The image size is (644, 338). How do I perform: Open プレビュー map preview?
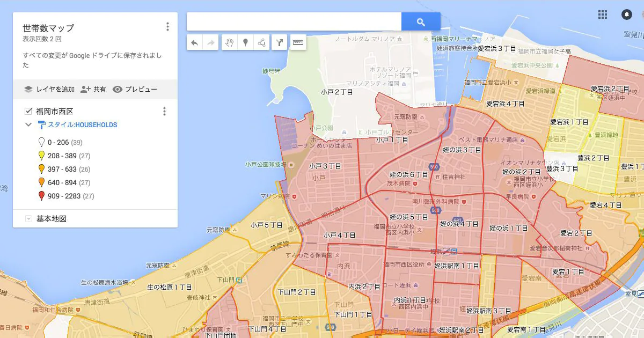click(135, 90)
